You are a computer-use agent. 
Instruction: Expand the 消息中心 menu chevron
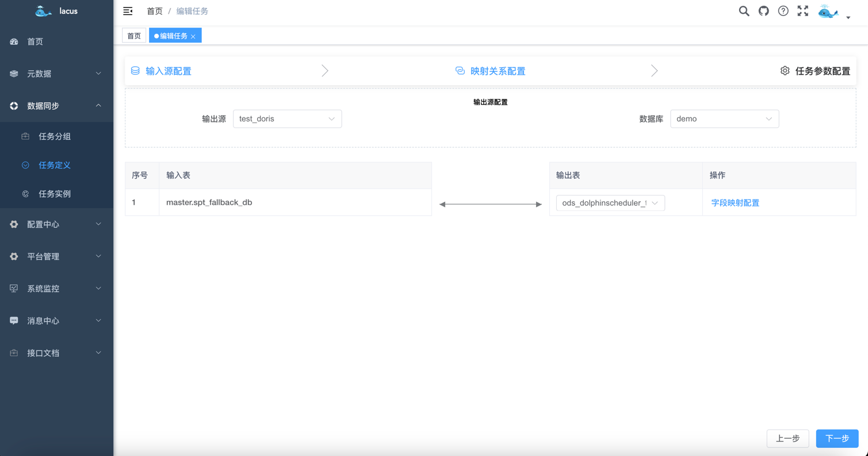pyautogui.click(x=98, y=321)
